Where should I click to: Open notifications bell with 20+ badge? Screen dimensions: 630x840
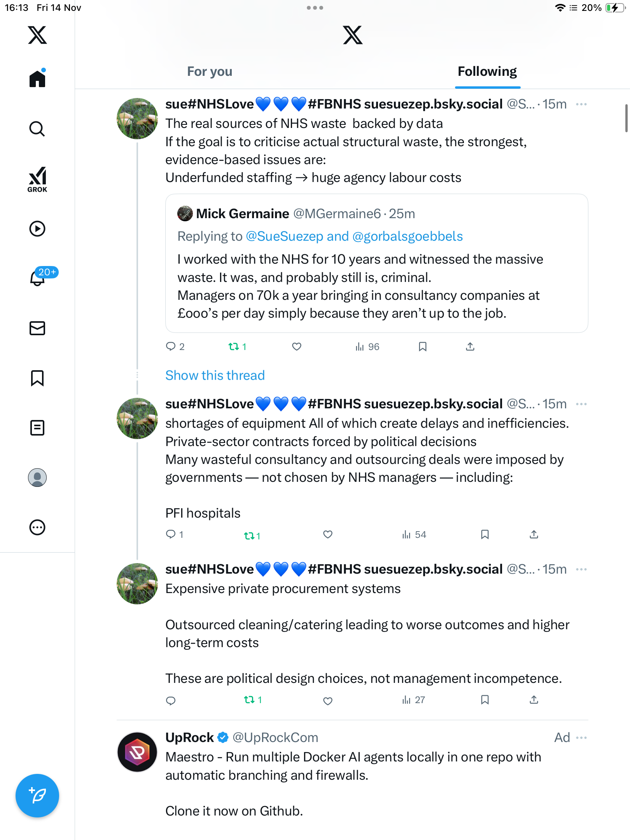[x=38, y=278]
